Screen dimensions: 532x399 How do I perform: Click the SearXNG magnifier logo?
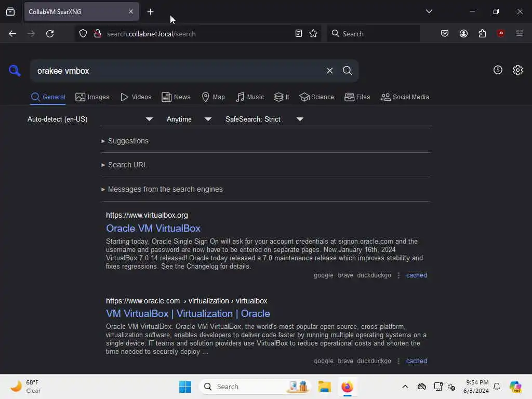coord(15,71)
